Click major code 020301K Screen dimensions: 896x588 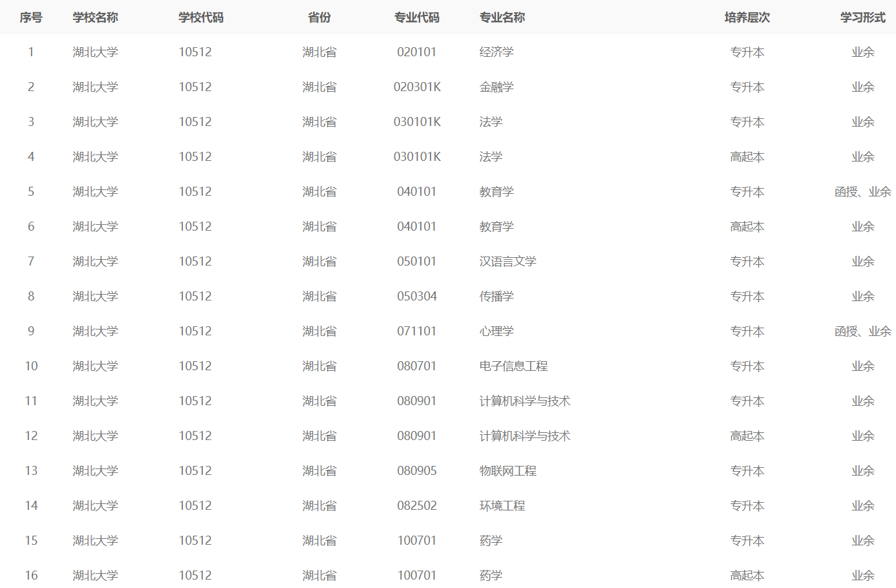[x=417, y=87]
